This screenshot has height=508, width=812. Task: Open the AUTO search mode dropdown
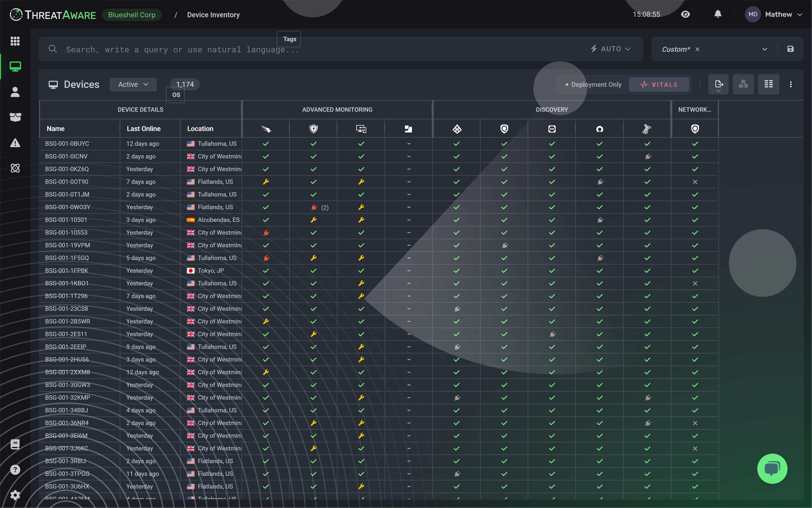[x=611, y=49]
